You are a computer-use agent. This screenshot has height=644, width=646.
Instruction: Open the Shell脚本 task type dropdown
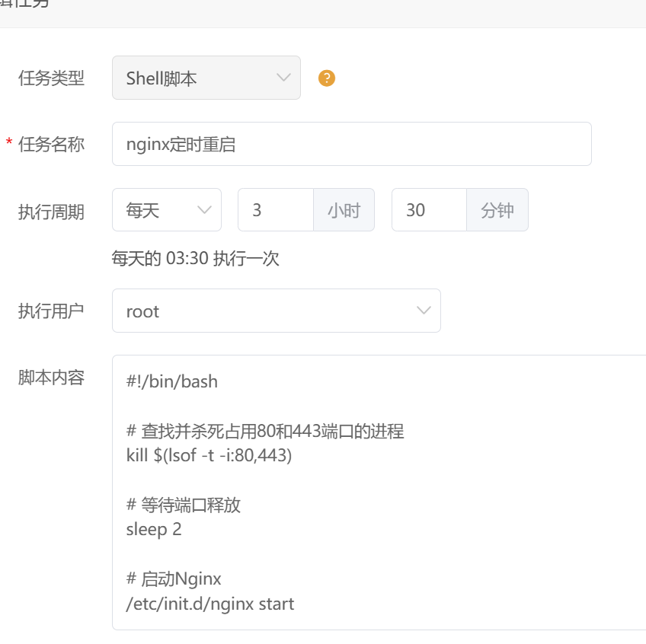point(206,78)
